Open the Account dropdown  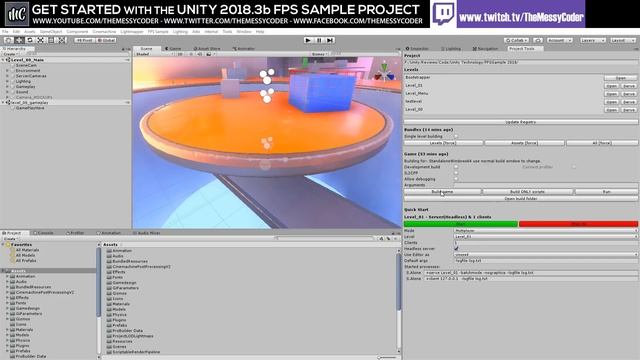click(560, 40)
